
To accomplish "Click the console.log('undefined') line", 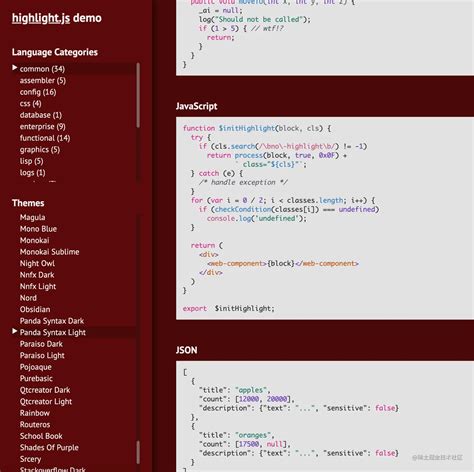I will [x=256, y=219].
